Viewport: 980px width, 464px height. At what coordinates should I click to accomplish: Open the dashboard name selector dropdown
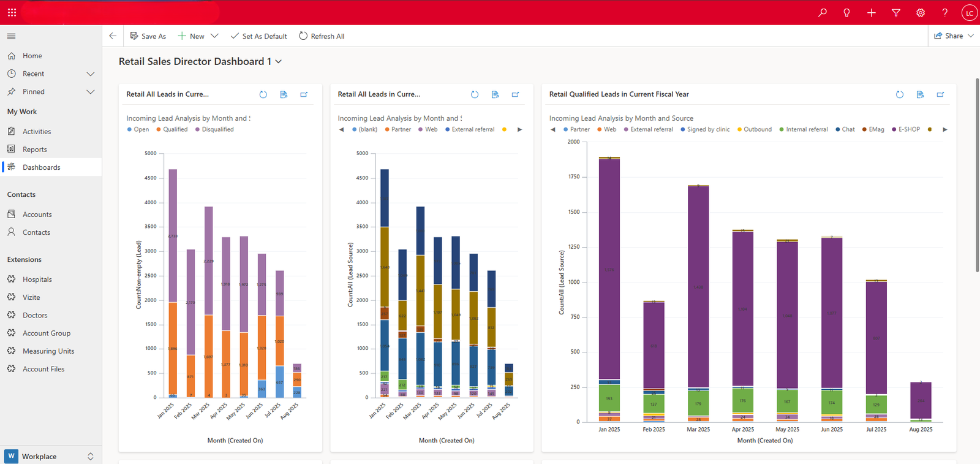(x=279, y=61)
